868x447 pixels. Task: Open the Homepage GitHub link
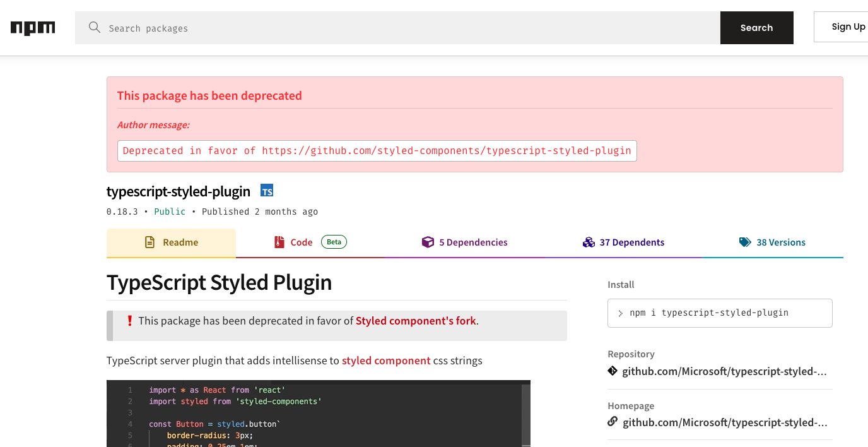tap(725, 422)
